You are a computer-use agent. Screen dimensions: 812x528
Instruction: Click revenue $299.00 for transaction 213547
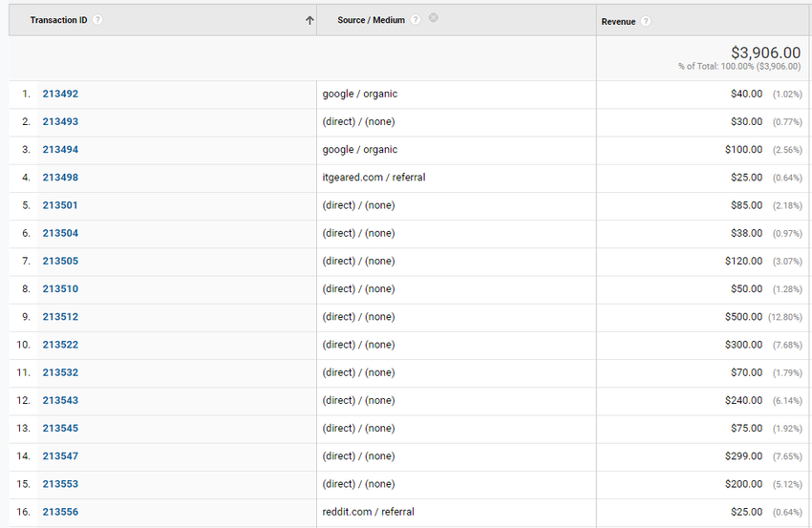pos(743,456)
